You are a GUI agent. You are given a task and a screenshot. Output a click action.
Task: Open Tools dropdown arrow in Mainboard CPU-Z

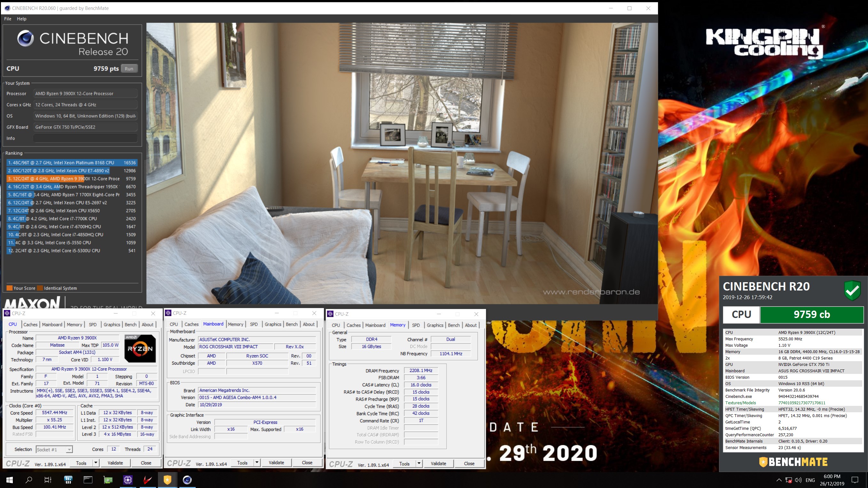[257, 462]
